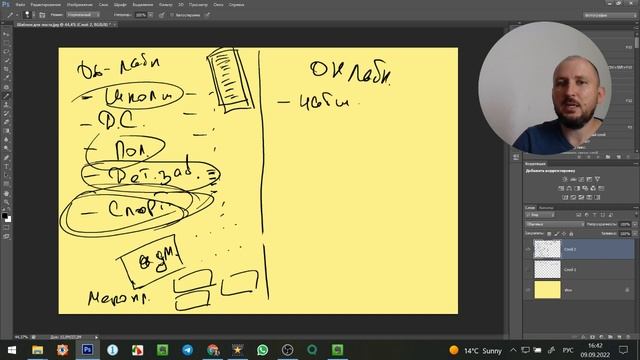Select the Gradient tool
The height and width of the screenshot is (360, 640).
pyautogui.click(x=6, y=131)
